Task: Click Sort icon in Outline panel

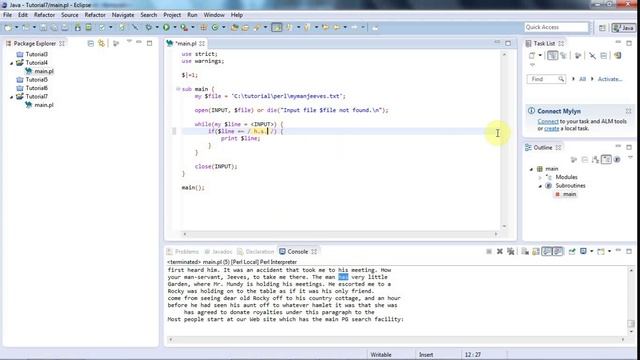Action: (596, 159)
